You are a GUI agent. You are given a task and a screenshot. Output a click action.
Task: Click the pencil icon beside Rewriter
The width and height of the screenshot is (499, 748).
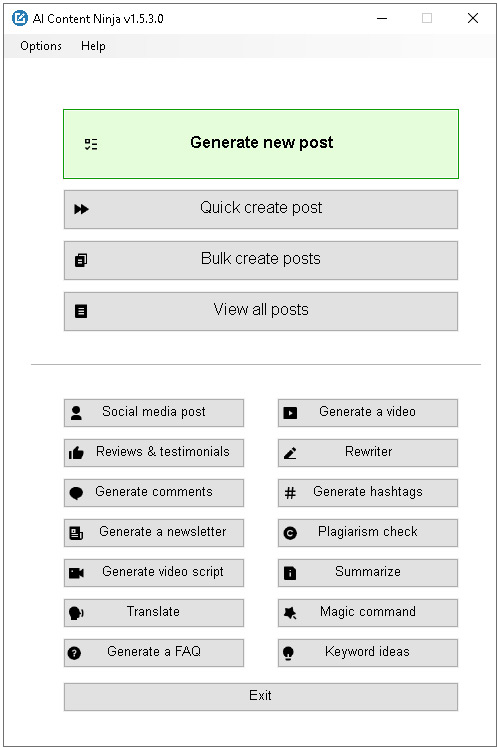pos(290,453)
